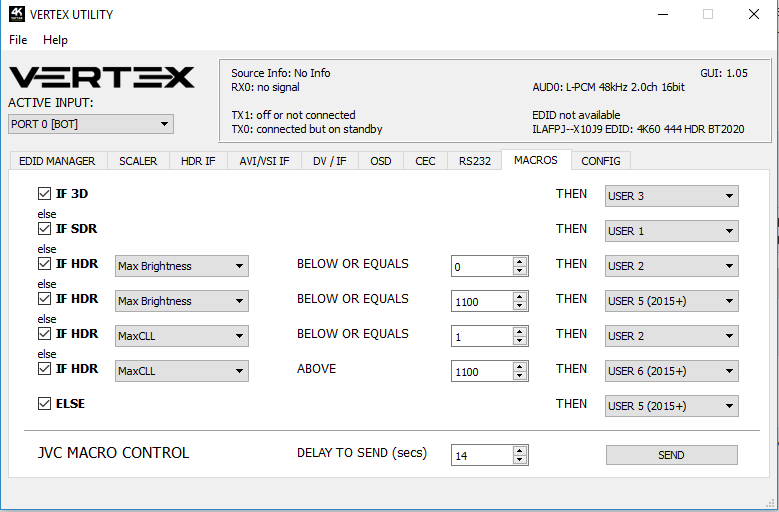This screenshot has width=779, height=512.
Task: Switch to the EDID MANAGER tab
Action: click(57, 161)
